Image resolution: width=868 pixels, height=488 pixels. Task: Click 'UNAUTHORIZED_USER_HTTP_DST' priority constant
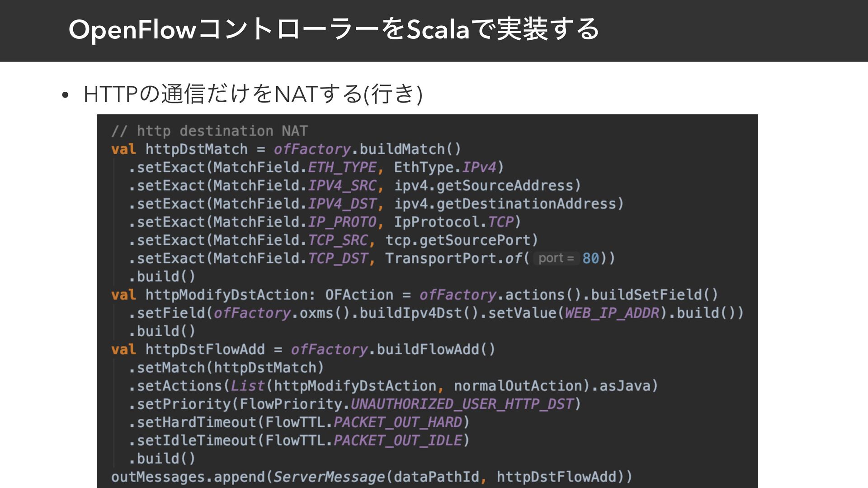point(462,404)
